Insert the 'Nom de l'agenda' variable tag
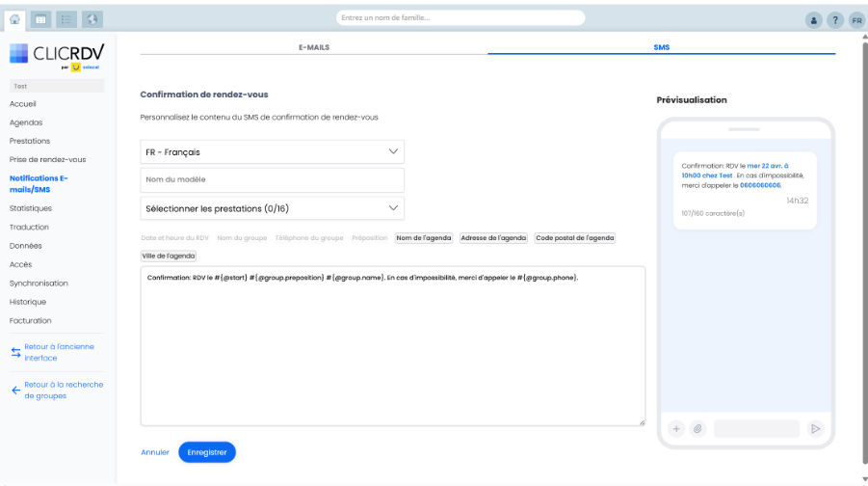The height and width of the screenshot is (486, 868). [x=424, y=237]
